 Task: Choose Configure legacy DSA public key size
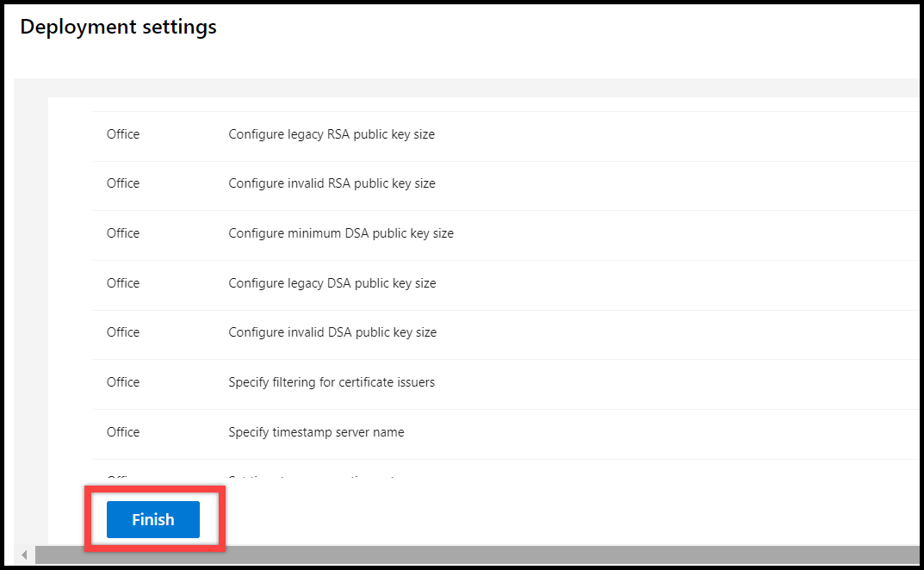click(x=332, y=283)
